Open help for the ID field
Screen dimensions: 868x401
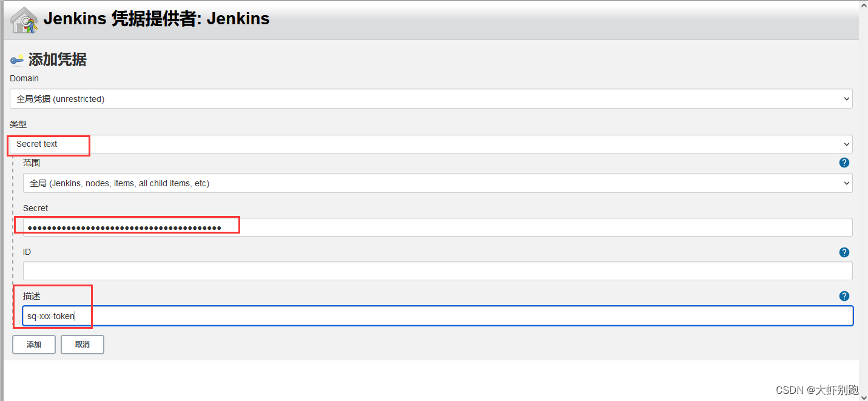[844, 252]
